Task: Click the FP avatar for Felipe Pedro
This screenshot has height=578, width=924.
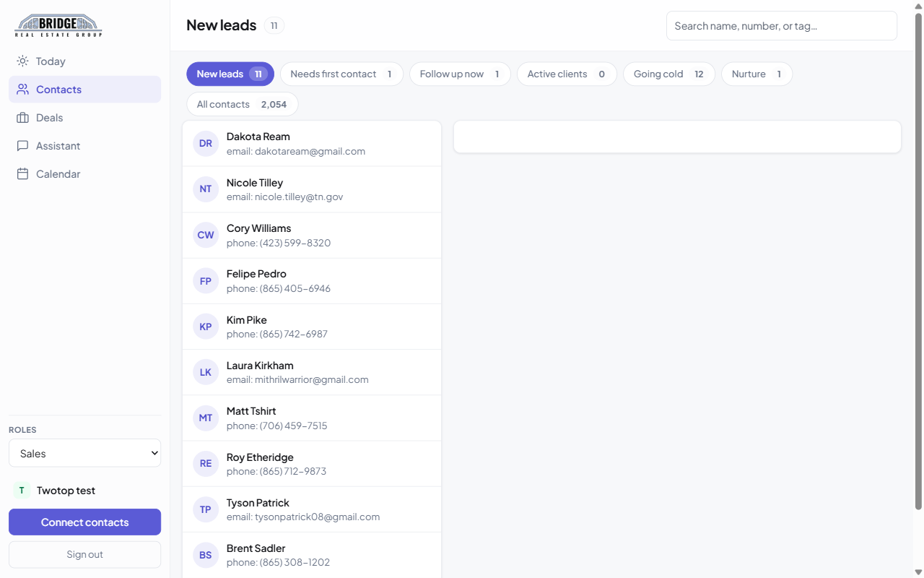Action: (206, 280)
